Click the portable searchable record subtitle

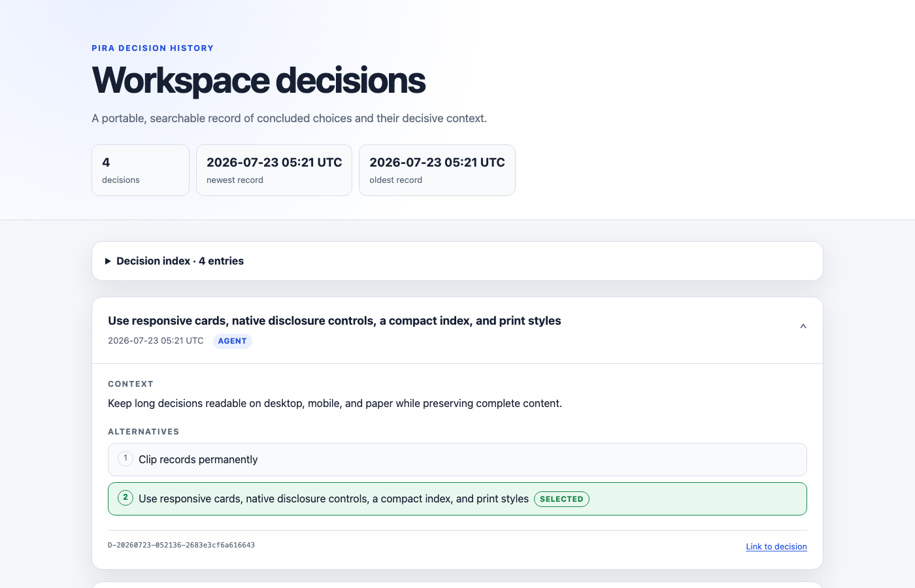289,118
